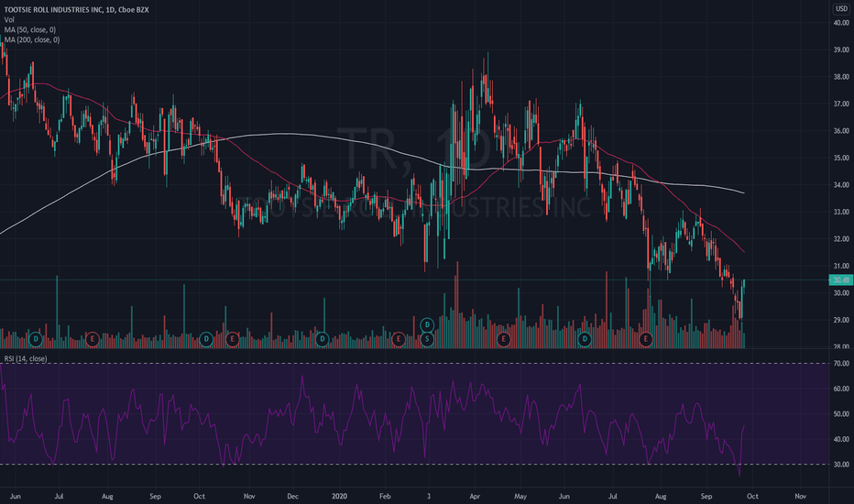Select the dividend marker in December 2019
Screen dimensions: 854x504
pyautogui.click(x=323, y=339)
